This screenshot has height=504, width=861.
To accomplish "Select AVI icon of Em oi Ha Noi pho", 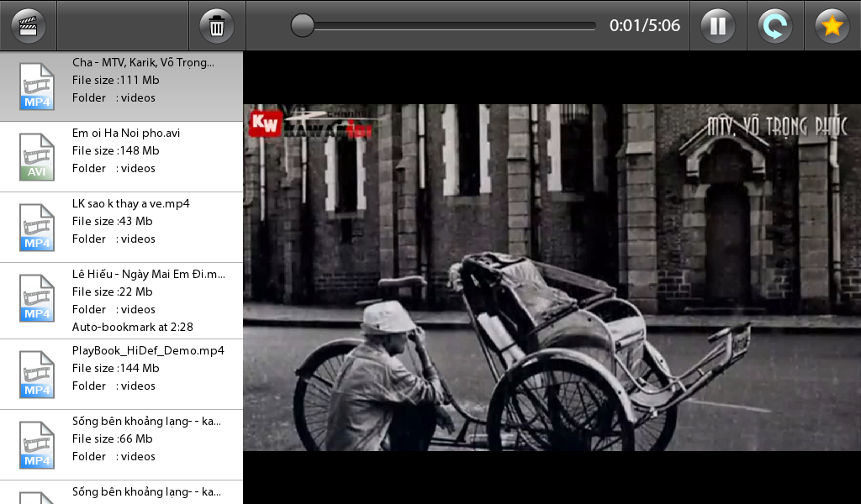I will point(37,157).
